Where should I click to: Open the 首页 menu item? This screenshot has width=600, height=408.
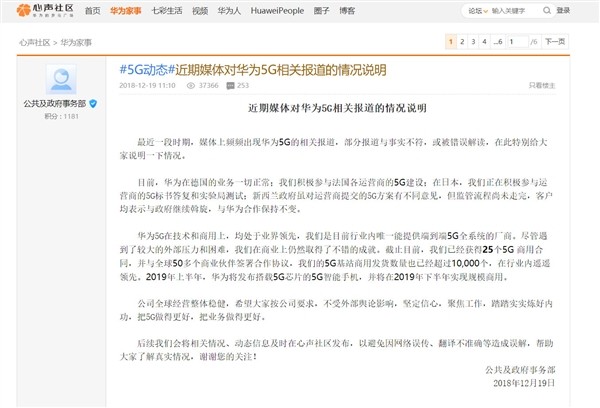(x=93, y=11)
